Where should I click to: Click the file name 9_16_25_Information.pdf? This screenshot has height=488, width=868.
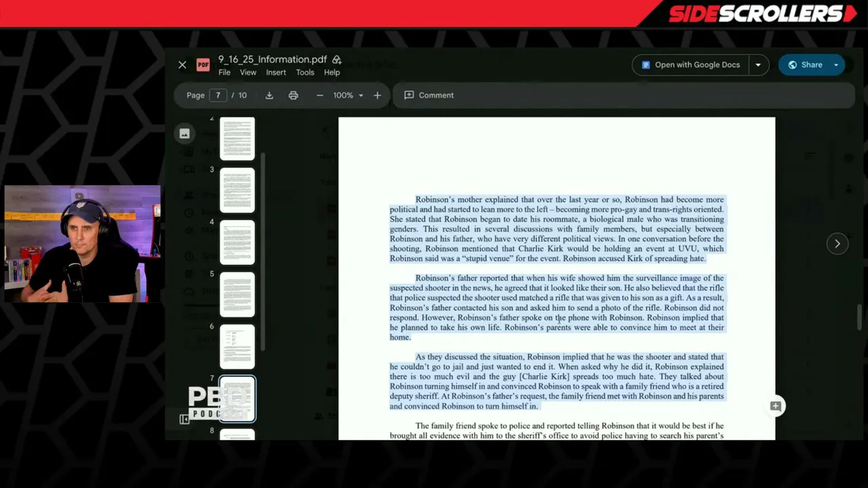click(272, 60)
